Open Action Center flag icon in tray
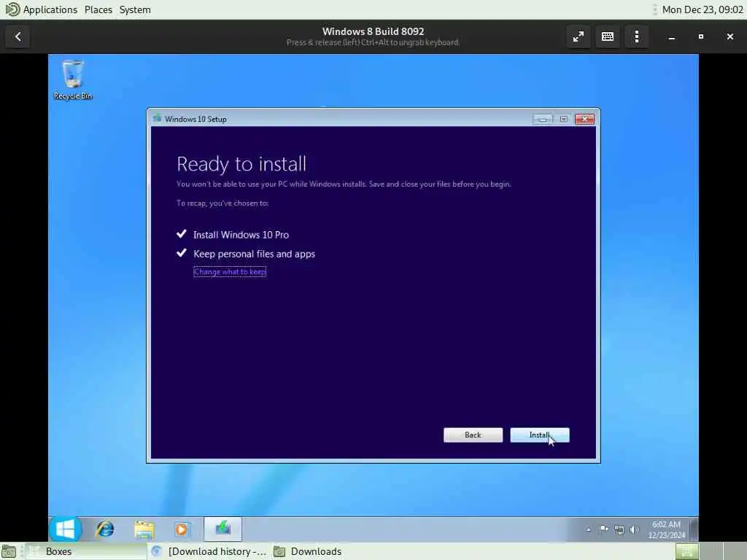The height and width of the screenshot is (560, 747). [603, 529]
